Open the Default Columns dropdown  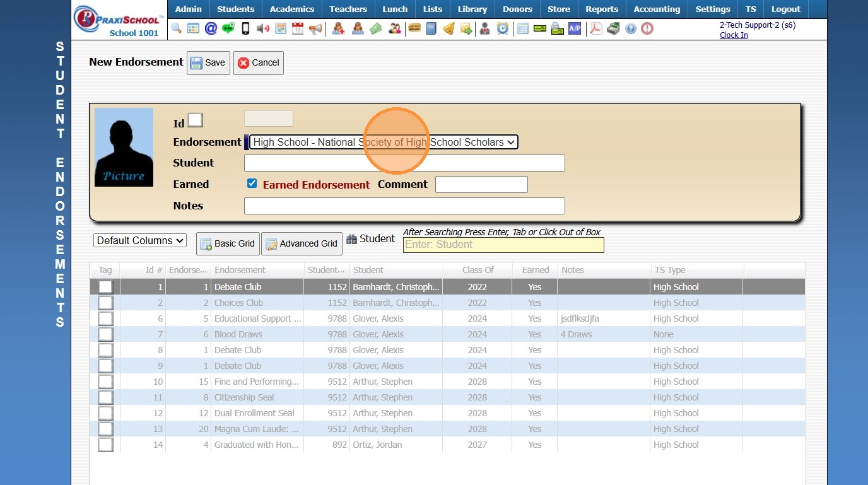[x=140, y=240]
